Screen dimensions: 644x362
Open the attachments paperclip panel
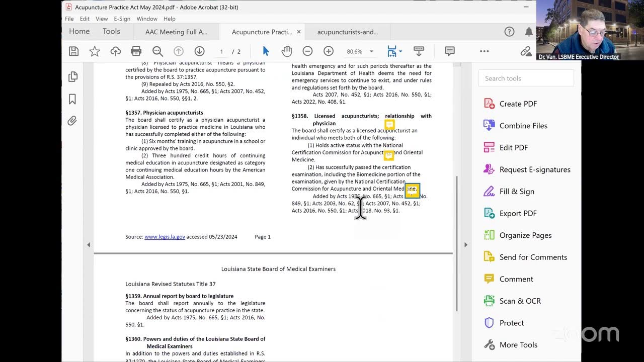pyautogui.click(x=72, y=121)
